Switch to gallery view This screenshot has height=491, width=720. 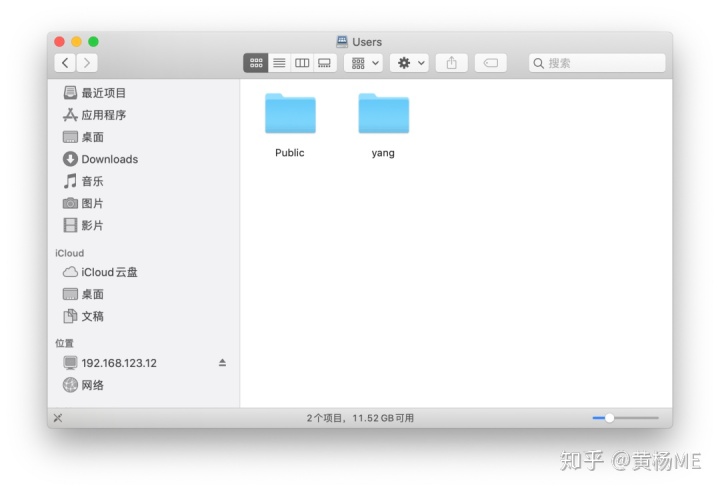(x=325, y=63)
